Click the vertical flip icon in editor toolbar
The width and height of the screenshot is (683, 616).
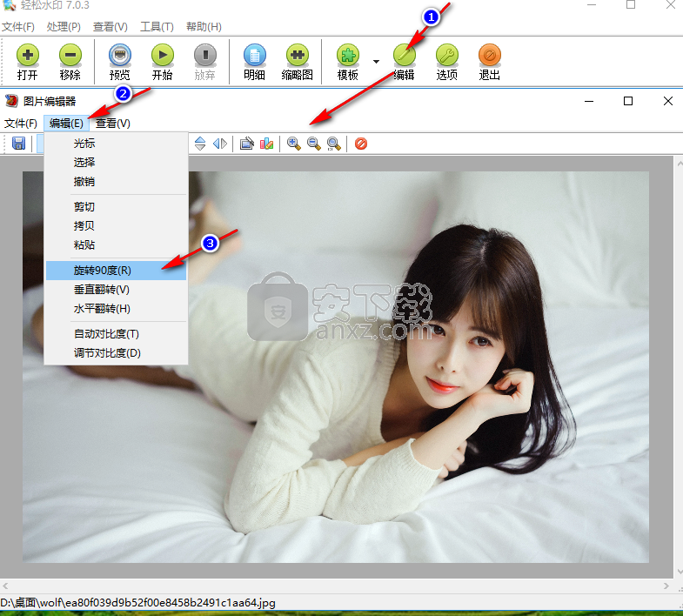[x=200, y=144]
